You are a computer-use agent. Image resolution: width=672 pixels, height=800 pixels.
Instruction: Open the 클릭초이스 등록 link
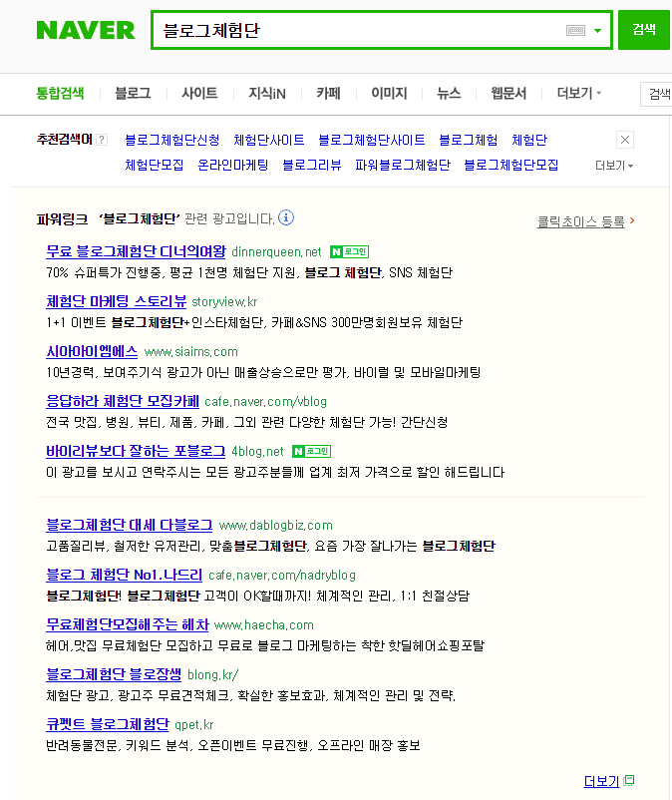580,221
